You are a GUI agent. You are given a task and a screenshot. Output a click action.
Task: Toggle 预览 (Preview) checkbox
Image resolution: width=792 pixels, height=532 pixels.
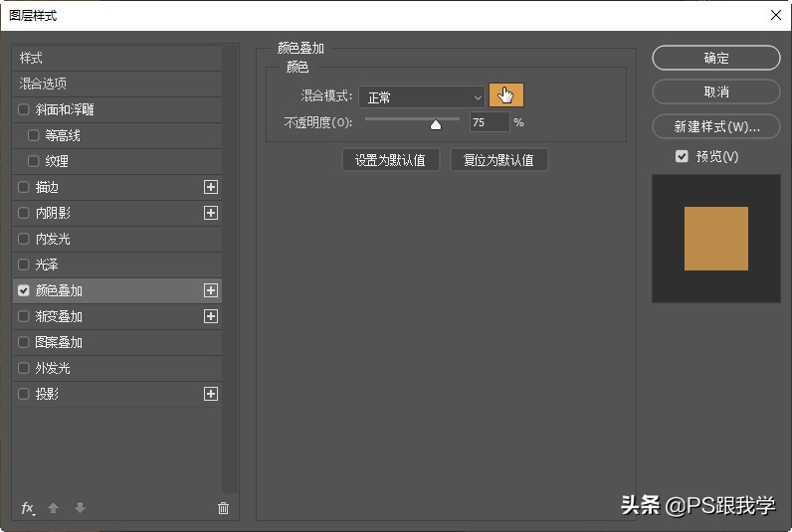click(682, 156)
